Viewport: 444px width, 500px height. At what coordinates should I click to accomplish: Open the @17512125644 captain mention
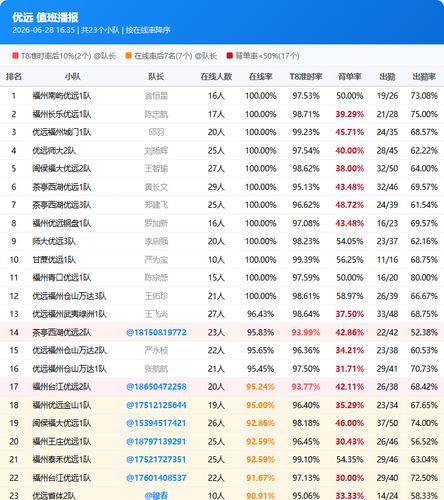point(156,405)
